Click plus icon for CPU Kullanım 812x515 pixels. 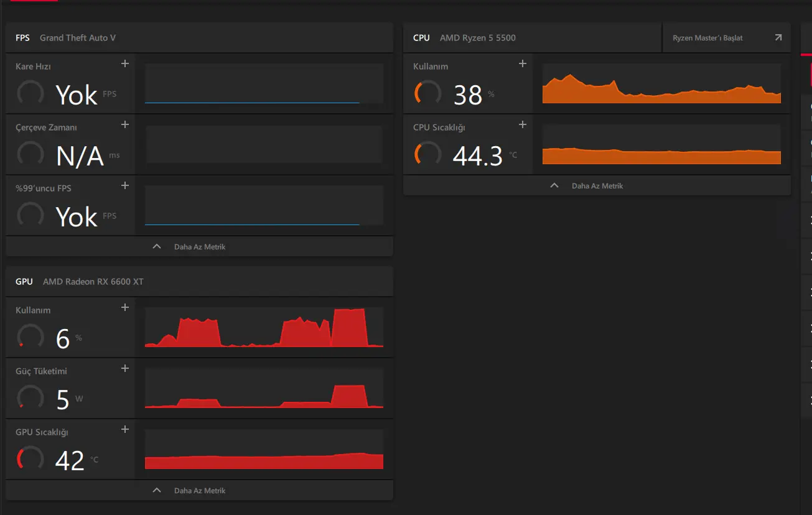click(523, 63)
